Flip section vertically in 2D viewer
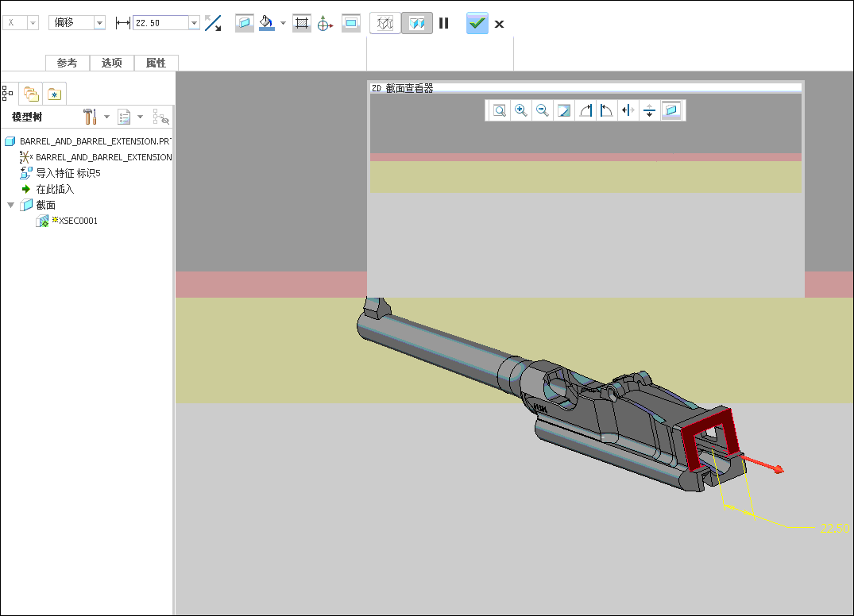 point(650,110)
